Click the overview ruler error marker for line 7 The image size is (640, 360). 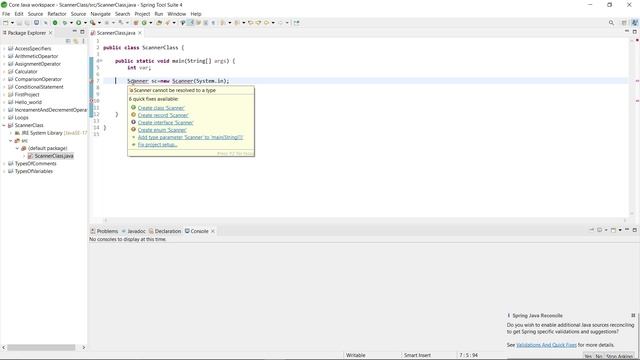click(637, 81)
